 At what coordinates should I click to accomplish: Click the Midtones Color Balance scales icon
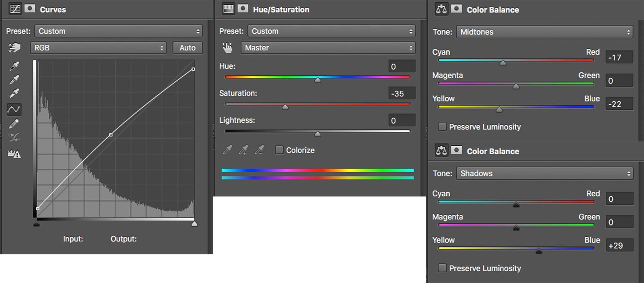[x=441, y=9]
